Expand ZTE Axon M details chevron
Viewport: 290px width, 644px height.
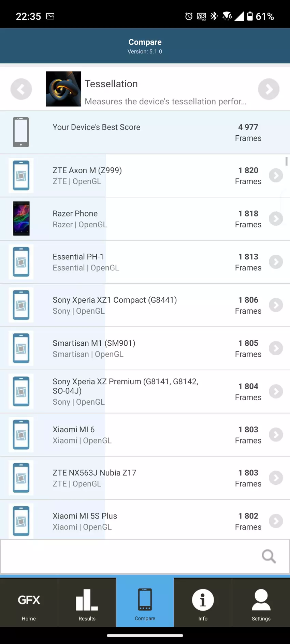[276, 176]
